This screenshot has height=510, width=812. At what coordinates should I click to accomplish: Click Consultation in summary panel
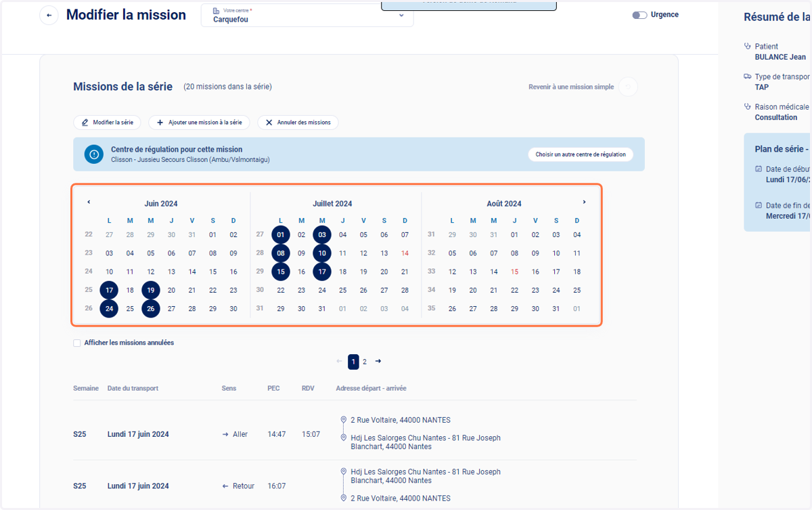pos(776,118)
